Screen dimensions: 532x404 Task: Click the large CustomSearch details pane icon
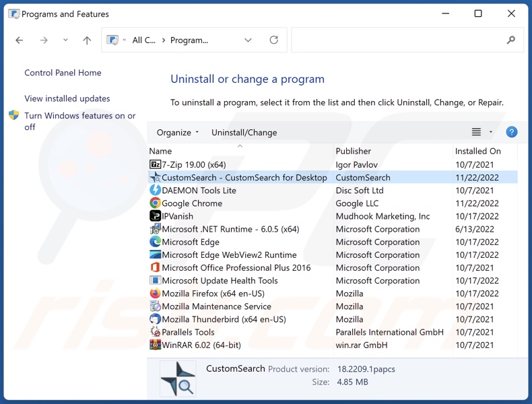pyautogui.click(x=178, y=378)
